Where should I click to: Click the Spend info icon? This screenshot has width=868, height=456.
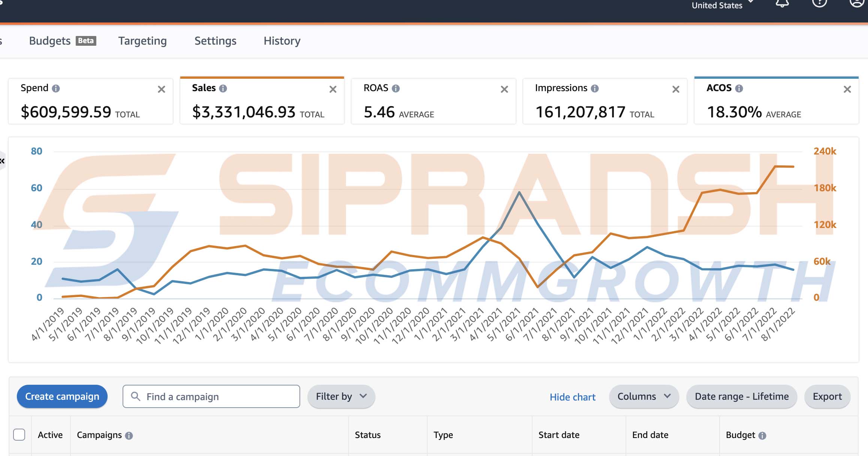(x=56, y=88)
